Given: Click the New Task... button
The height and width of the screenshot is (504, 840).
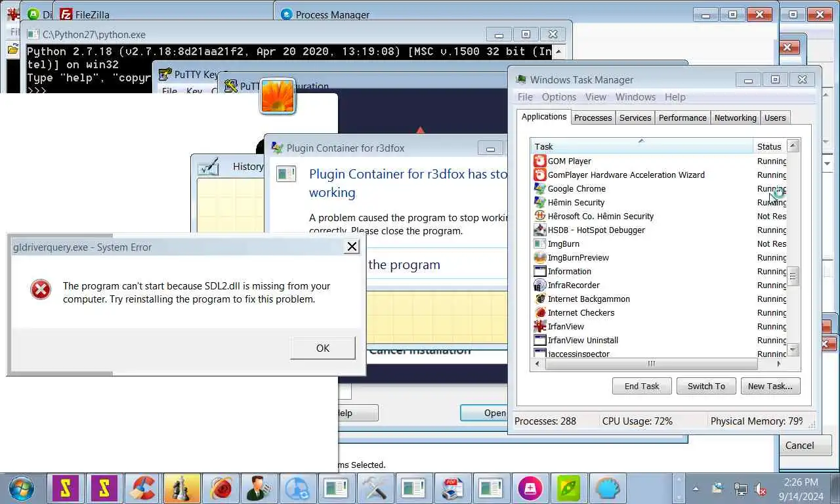Looking at the screenshot, I should pos(770,386).
